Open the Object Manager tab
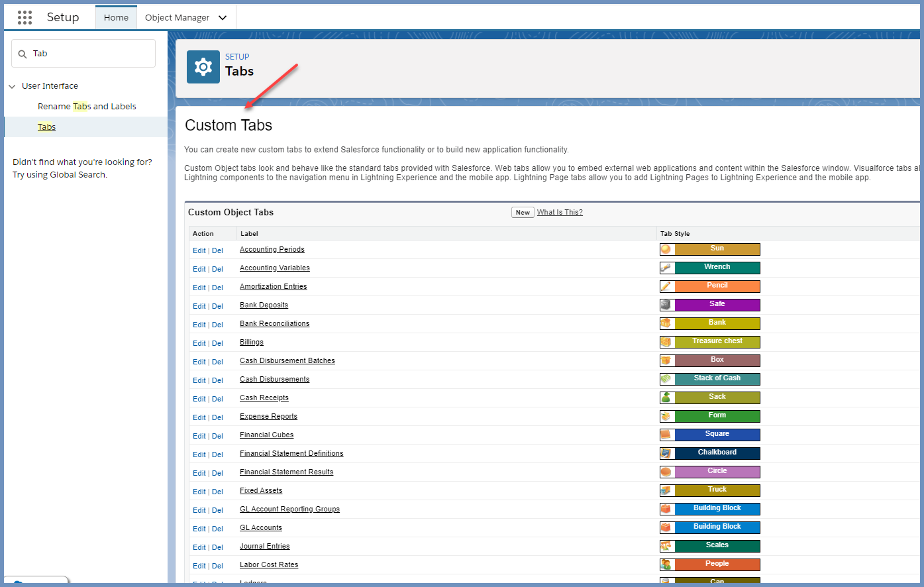The width and height of the screenshot is (924, 587). click(x=177, y=18)
